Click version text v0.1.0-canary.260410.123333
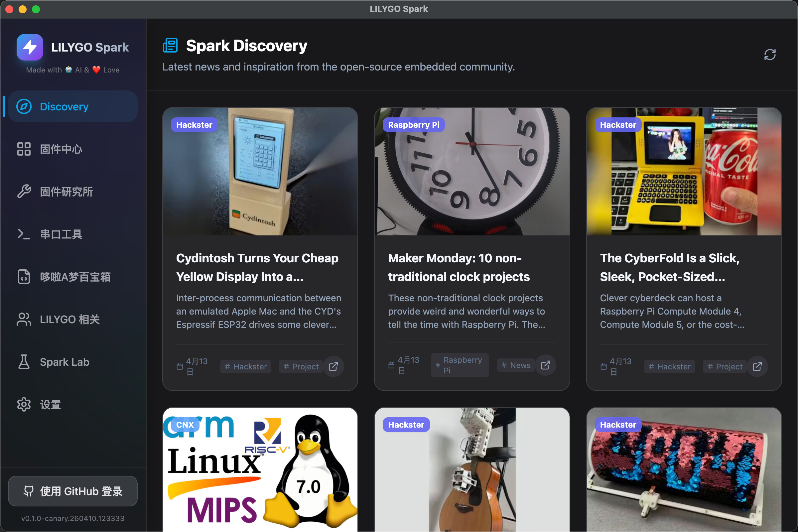The image size is (798, 532). point(72,518)
